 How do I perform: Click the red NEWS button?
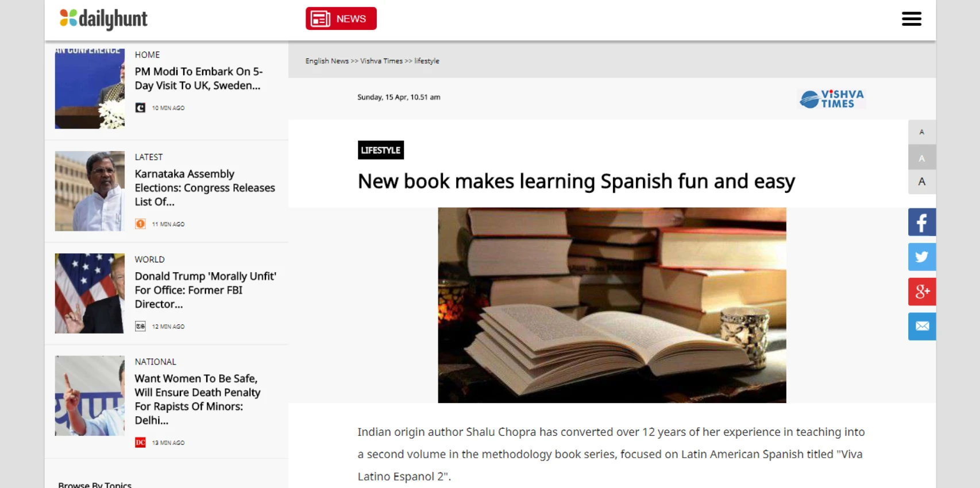[x=341, y=18]
